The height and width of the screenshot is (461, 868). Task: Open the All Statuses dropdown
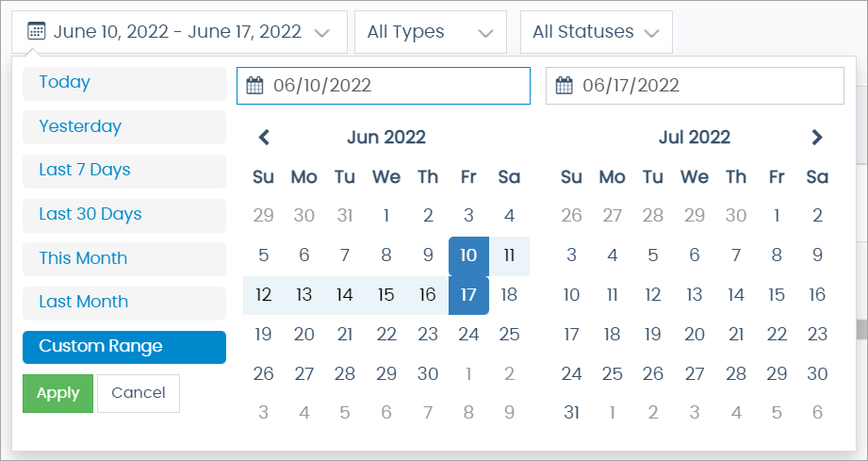tap(596, 32)
